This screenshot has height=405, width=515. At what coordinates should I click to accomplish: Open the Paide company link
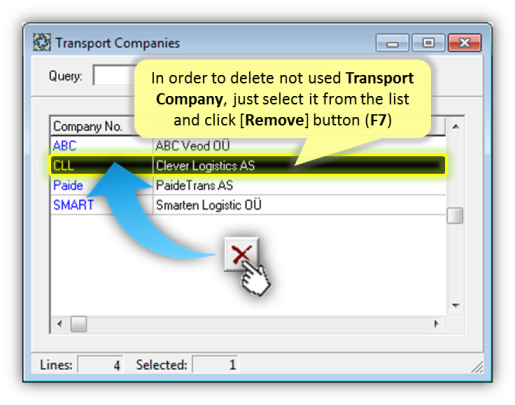coord(68,185)
